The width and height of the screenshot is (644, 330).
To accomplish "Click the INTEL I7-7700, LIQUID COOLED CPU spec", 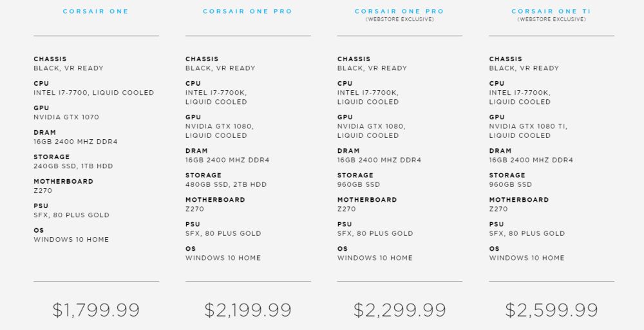I will (x=94, y=93).
